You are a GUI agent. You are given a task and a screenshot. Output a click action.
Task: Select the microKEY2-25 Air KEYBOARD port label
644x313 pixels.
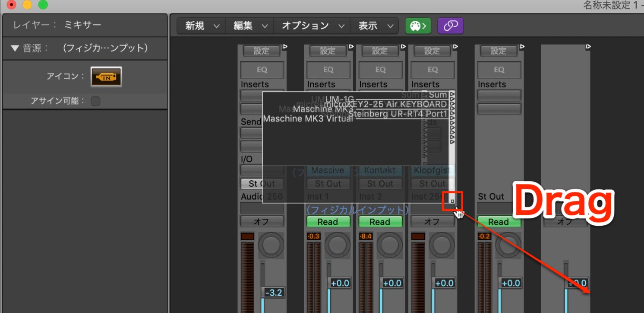click(x=385, y=104)
